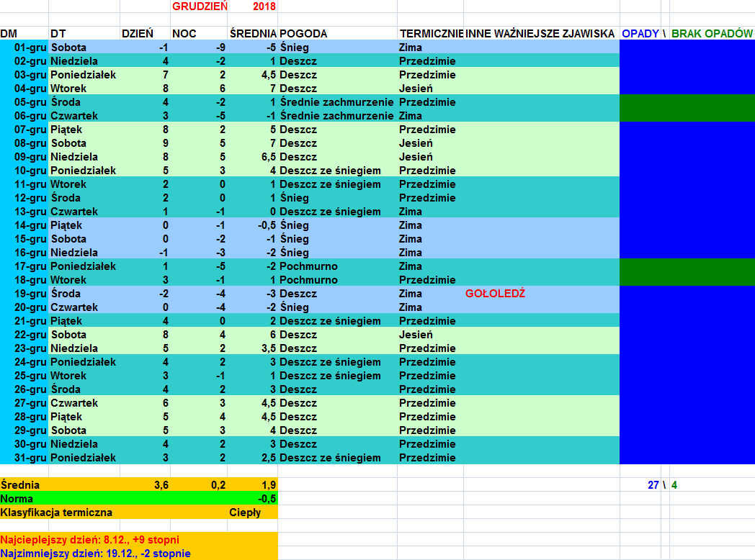Click the Klasyfikacja termiczna label cell
The image size is (755, 560).
coord(57,512)
